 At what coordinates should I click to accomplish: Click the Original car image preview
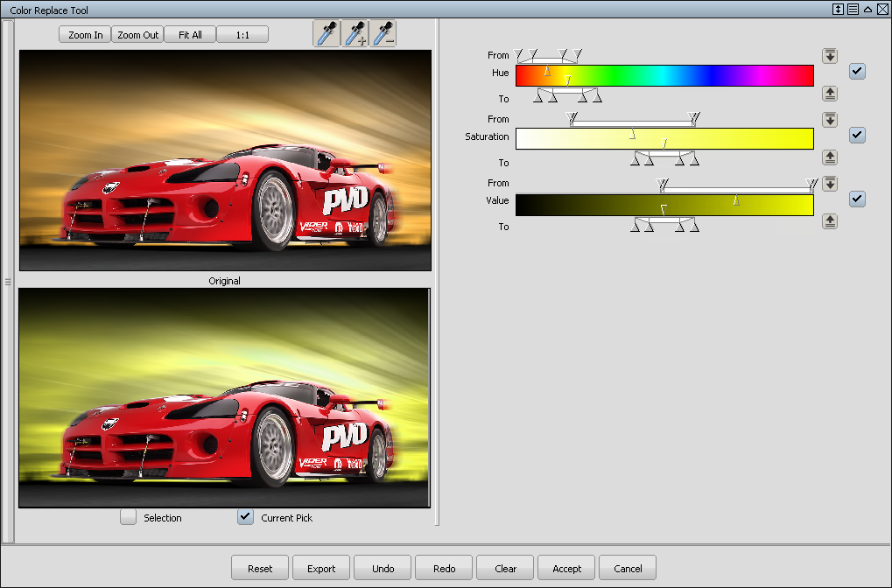coord(225,160)
